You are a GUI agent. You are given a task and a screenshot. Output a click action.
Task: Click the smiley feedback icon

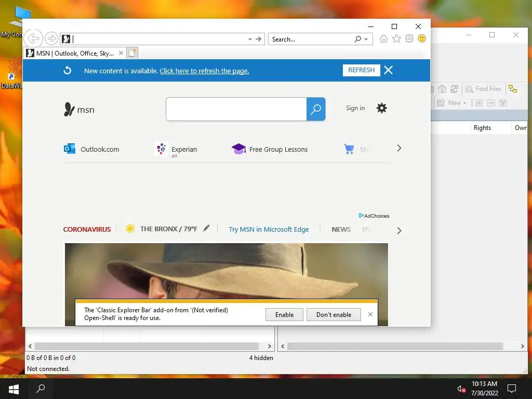(422, 38)
